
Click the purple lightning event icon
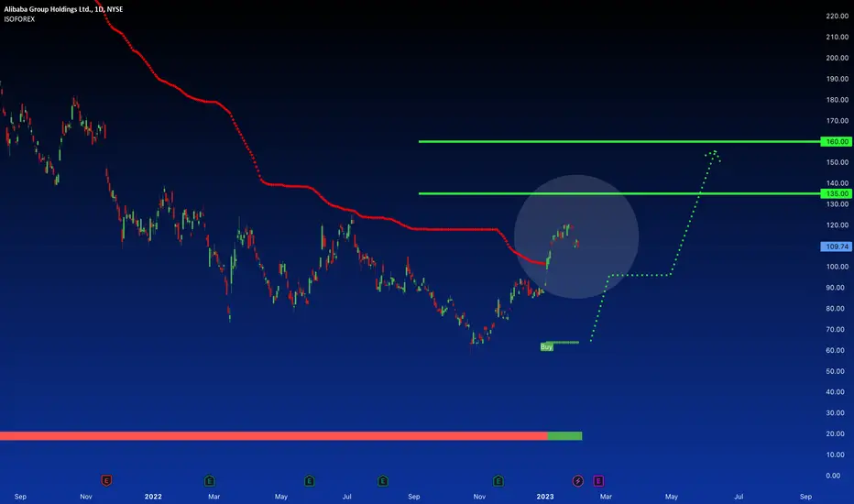578,480
